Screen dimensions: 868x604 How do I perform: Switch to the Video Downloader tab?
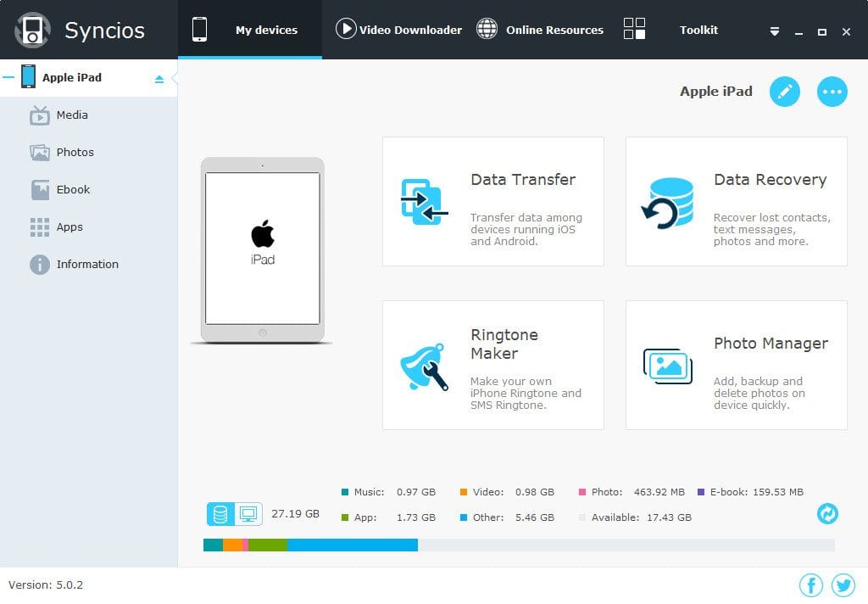398,29
